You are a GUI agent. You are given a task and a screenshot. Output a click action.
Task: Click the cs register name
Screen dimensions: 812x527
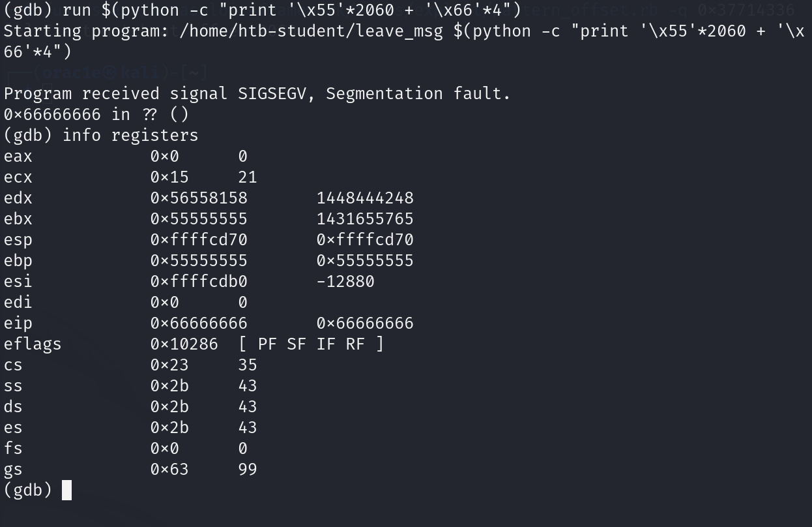[x=13, y=365]
